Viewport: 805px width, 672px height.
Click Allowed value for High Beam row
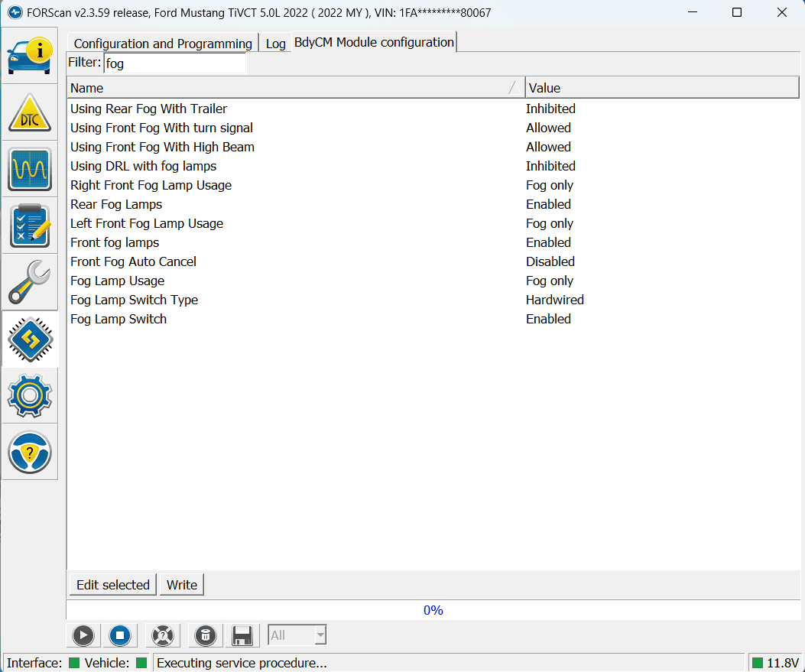tap(548, 147)
